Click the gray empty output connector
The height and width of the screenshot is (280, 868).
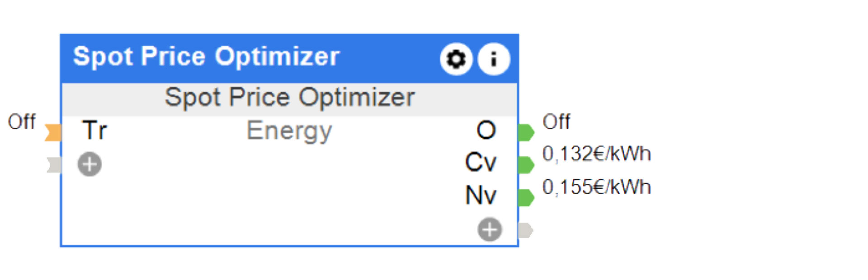point(525,230)
